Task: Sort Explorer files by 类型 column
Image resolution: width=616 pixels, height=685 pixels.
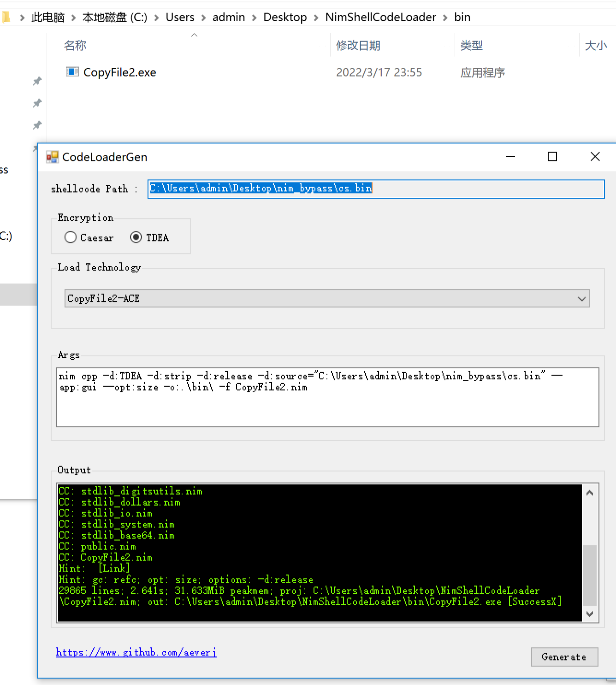Action: pos(471,46)
